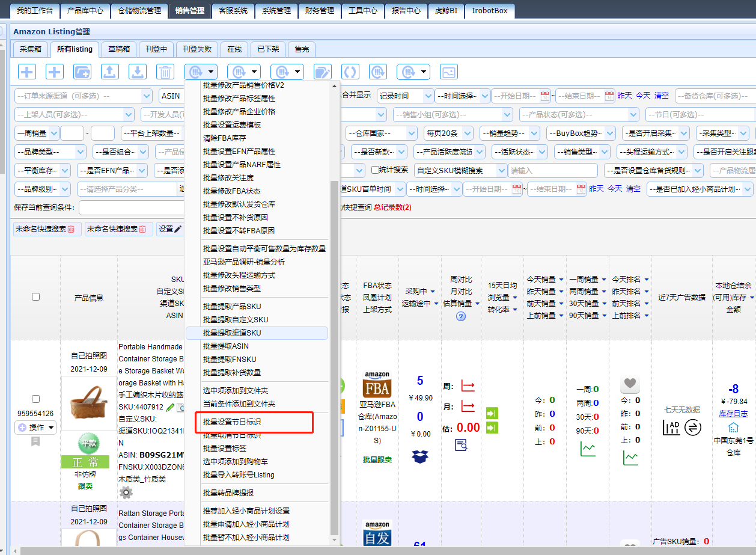The image size is (756, 555).
Task: Click the 设置 button with pencil
Action: pos(169,229)
